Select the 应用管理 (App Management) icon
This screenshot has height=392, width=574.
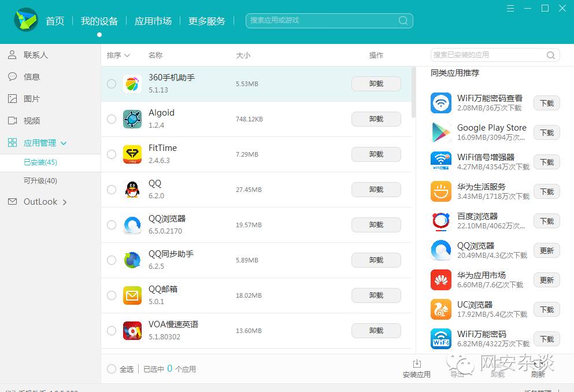click(13, 143)
